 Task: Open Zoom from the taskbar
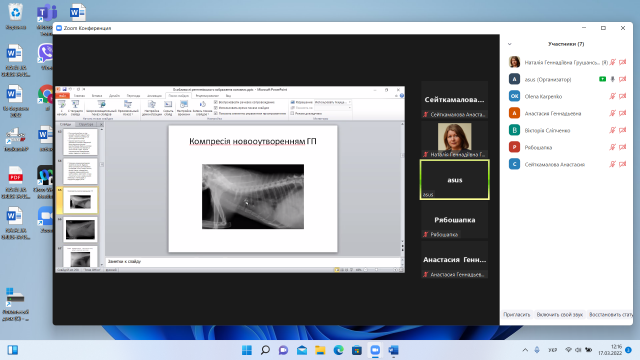point(375,350)
